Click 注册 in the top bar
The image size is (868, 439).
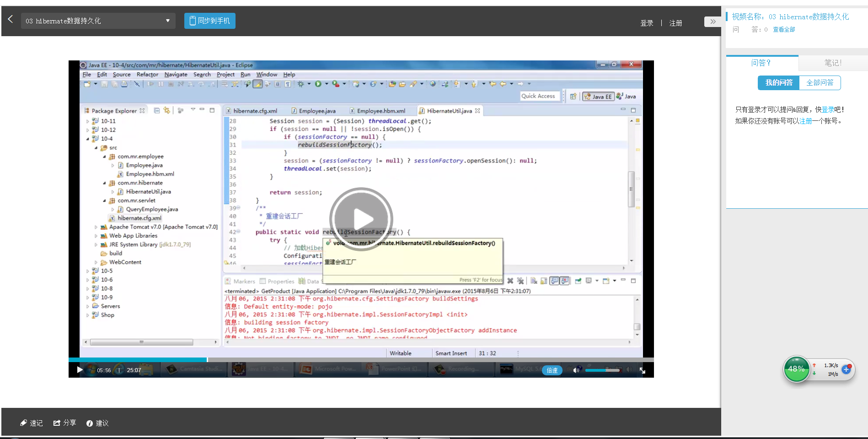pyautogui.click(x=675, y=23)
